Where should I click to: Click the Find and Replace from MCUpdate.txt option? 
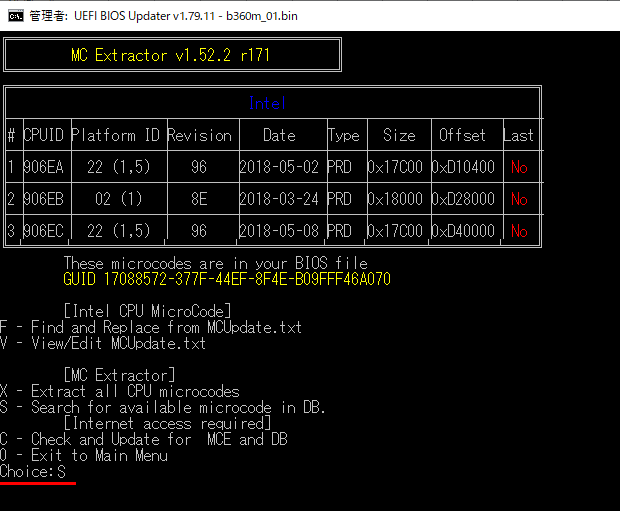coord(152,327)
